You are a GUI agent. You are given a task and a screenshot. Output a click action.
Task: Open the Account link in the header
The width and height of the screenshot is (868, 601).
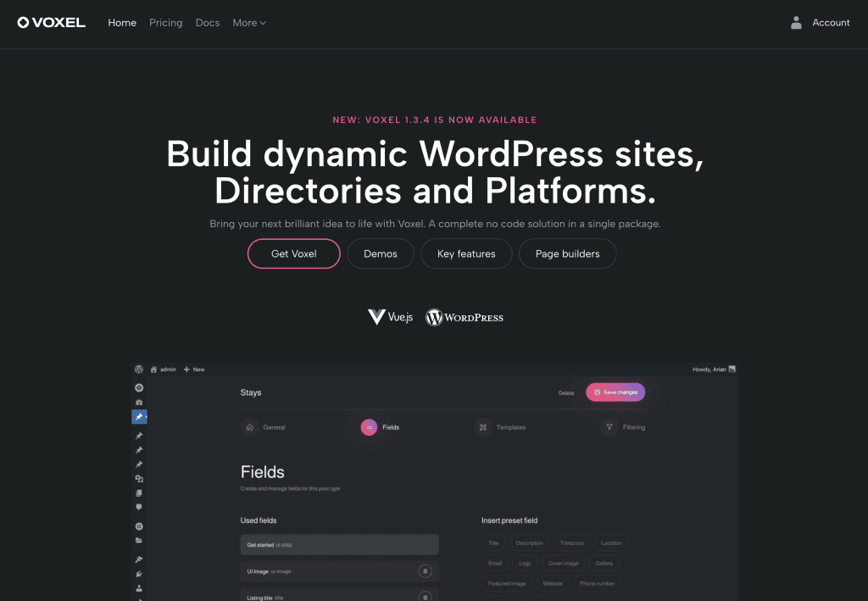831,23
